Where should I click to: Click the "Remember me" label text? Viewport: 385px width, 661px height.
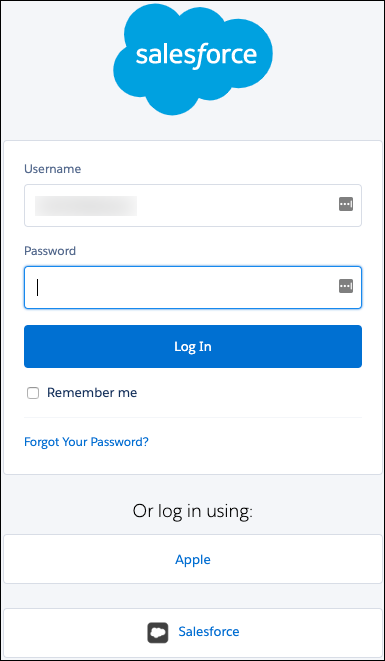(x=92, y=393)
